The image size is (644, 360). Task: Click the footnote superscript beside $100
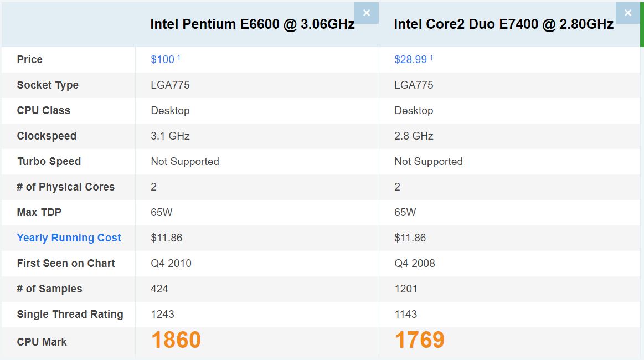179,58
